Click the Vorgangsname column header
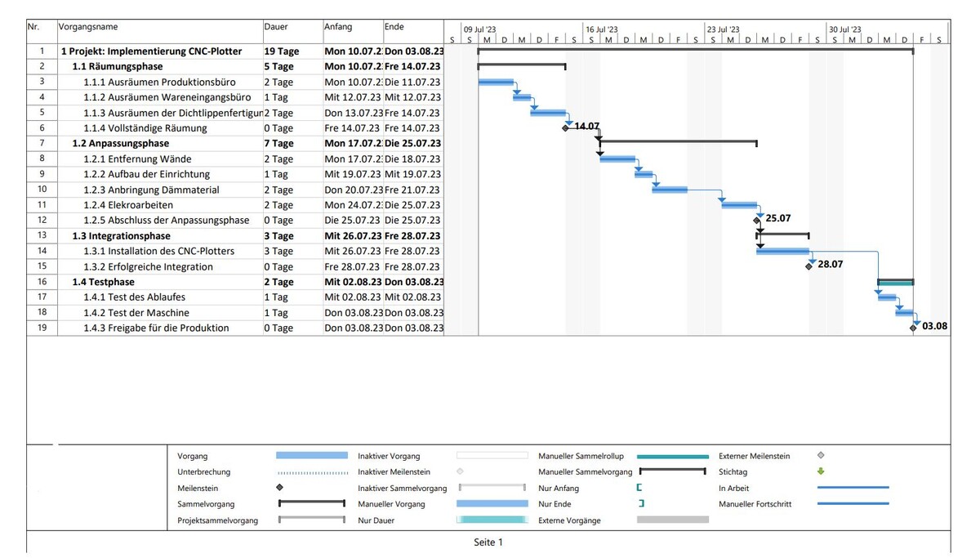Image resolution: width=980 pixels, height=558 pixels. (x=88, y=27)
